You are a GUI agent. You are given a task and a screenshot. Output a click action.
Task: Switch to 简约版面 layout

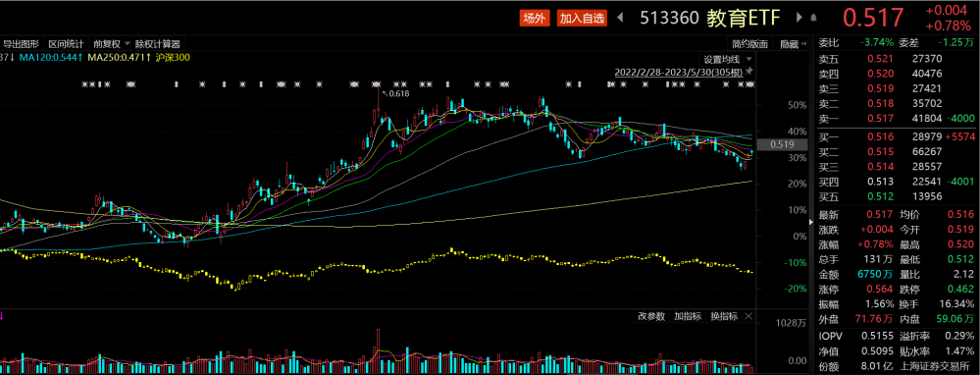[750, 44]
